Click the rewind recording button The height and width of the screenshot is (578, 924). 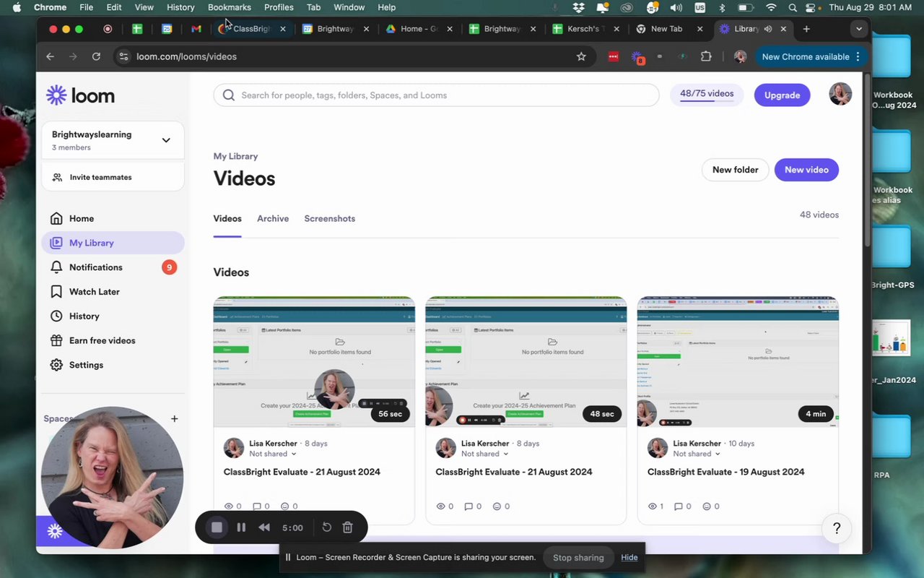click(x=264, y=527)
